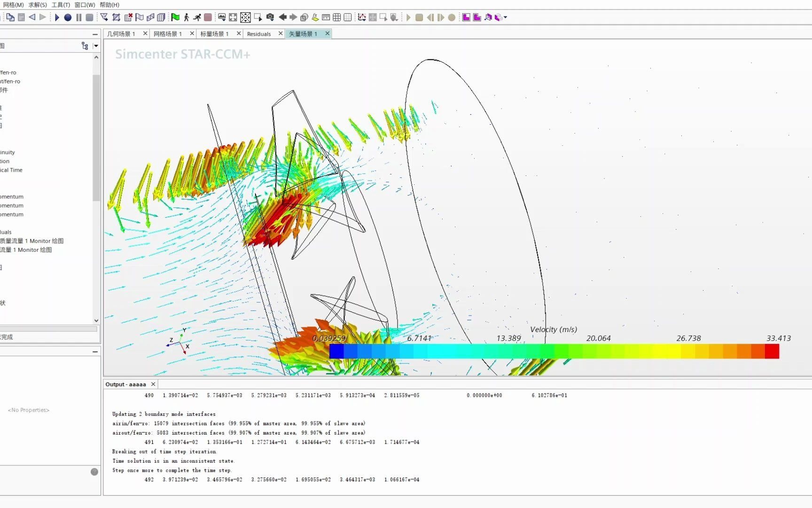Close the 几何场景 1 tab
This screenshot has height=508, width=812.
coord(145,33)
